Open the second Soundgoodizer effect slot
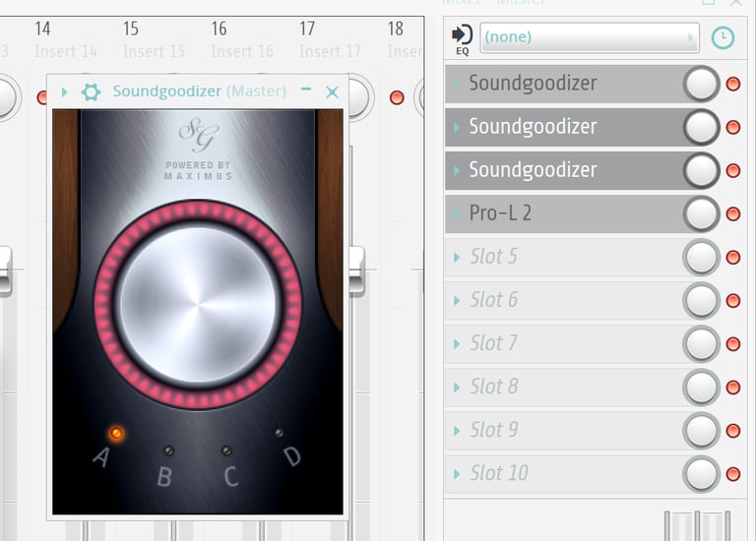This screenshot has width=756, height=541. click(564, 127)
